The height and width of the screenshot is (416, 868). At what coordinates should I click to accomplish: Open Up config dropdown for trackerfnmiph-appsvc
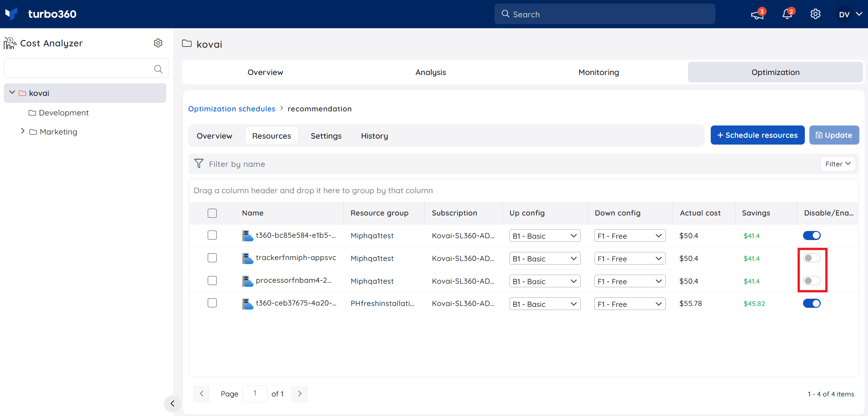pos(545,258)
